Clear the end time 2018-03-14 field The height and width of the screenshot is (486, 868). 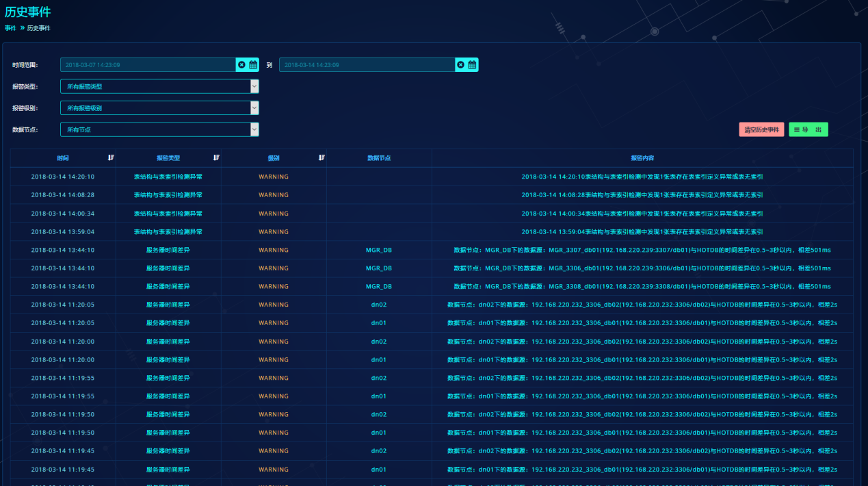tap(460, 65)
